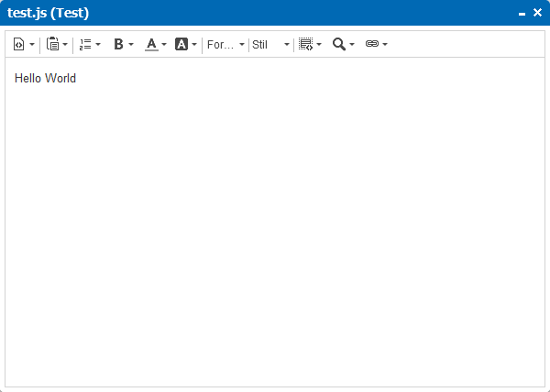Open the Find dropdown arrow
The height and width of the screenshot is (392, 550).
click(352, 45)
